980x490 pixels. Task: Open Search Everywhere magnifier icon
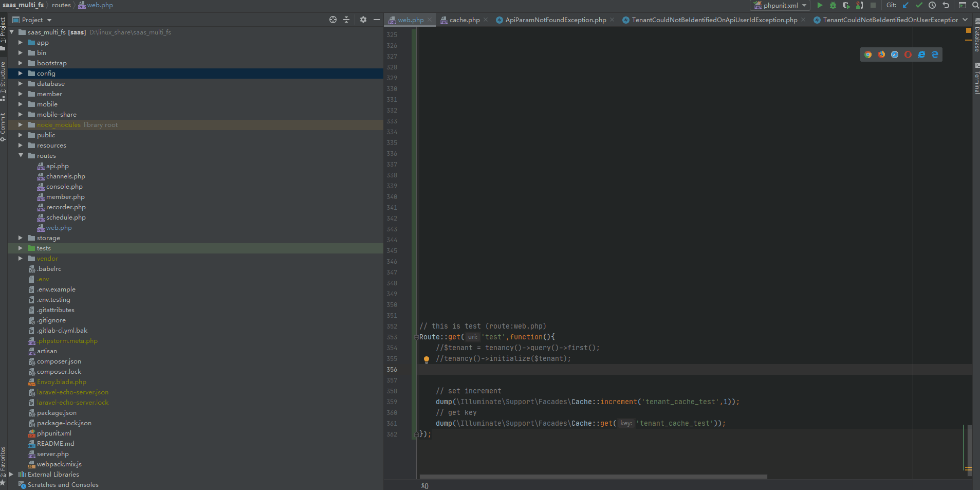[975, 6]
